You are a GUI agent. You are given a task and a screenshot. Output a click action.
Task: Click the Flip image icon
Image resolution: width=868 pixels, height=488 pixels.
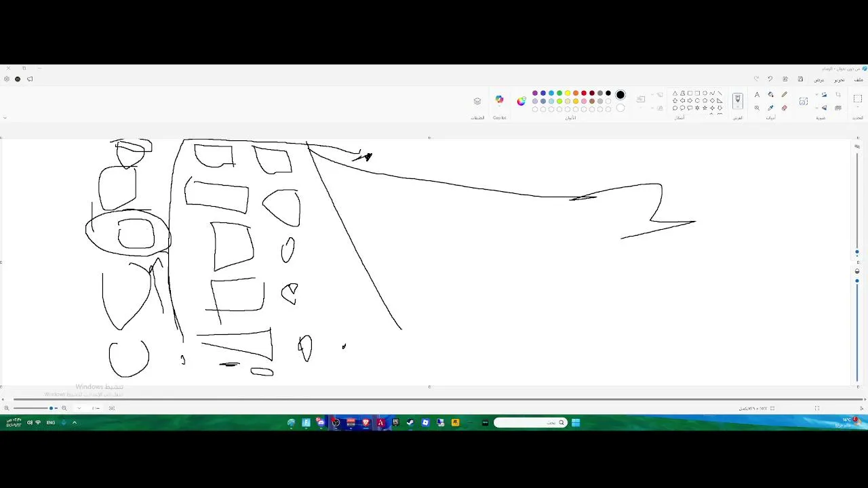coord(825,108)
